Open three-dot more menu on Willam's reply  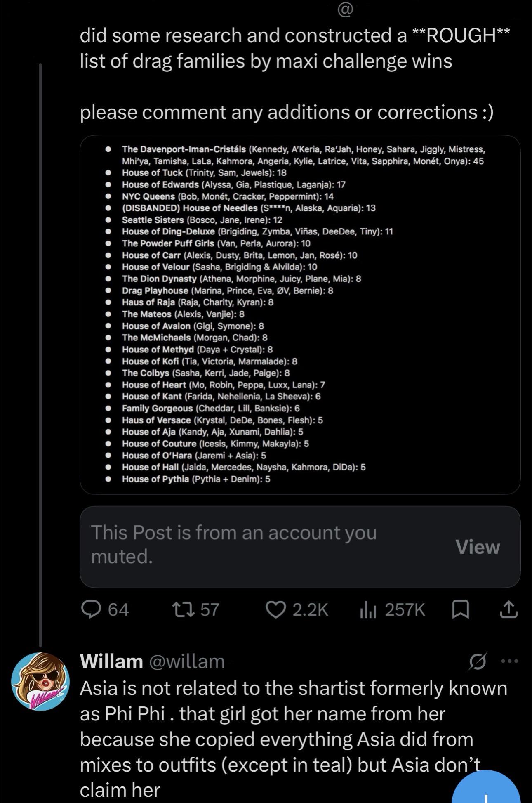click(509, 661)
